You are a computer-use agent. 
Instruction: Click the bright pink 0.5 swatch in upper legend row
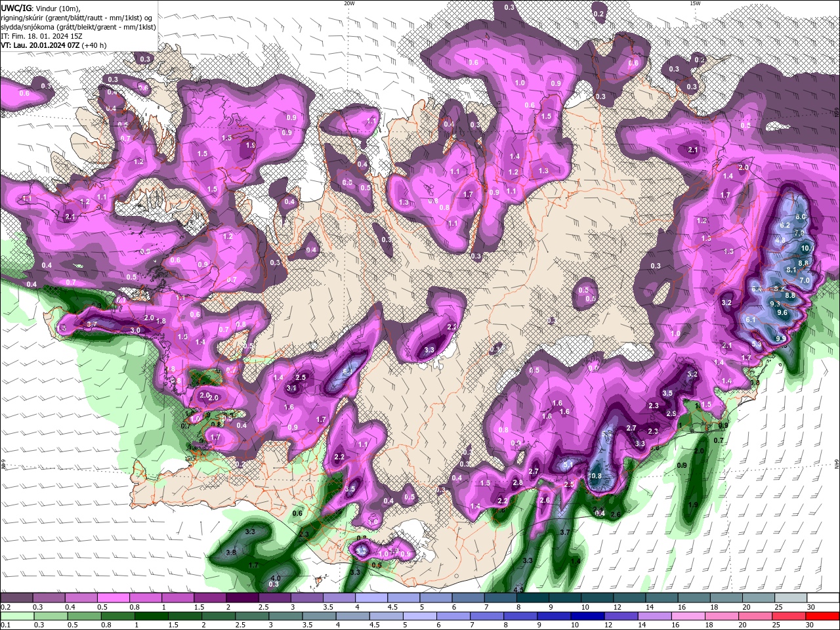pos(113,598)
